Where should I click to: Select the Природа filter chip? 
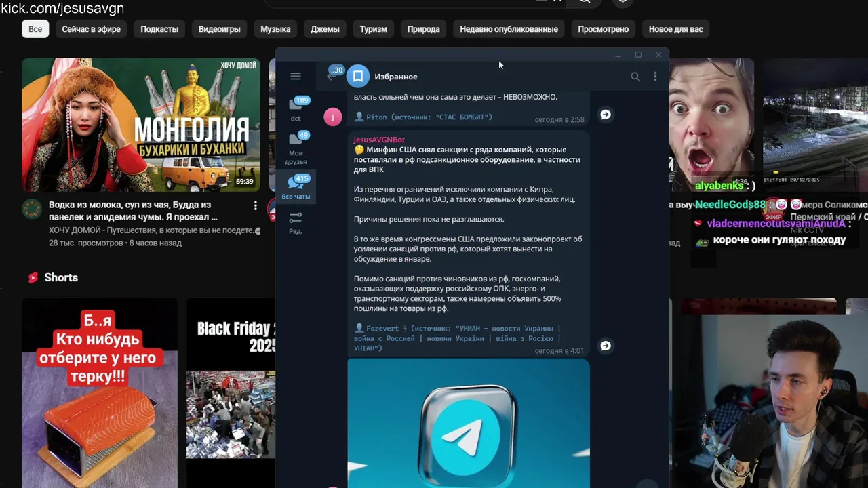click(x=424, y=29)
